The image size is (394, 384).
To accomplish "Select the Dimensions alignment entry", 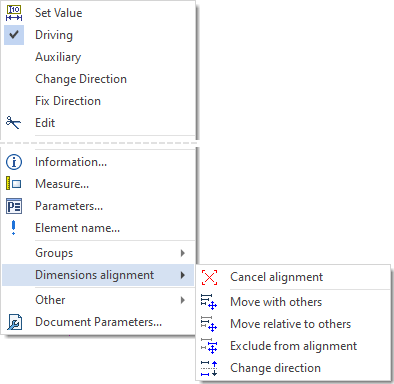I will pos(98,275).
